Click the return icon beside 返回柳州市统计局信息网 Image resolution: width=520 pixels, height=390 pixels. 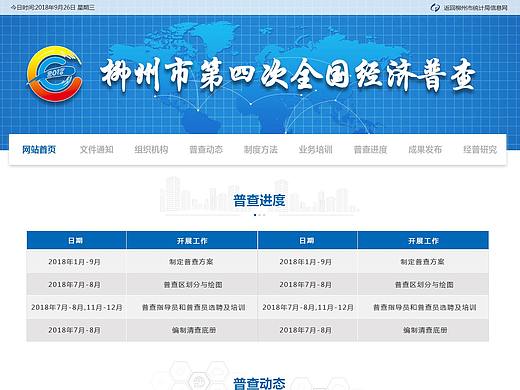click(435, 7)
